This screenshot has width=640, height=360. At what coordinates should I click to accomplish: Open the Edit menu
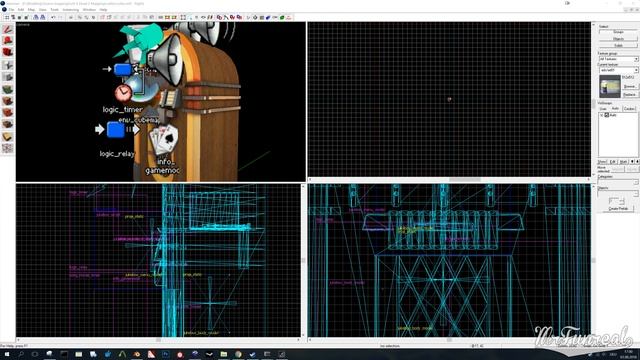(21, 9)
